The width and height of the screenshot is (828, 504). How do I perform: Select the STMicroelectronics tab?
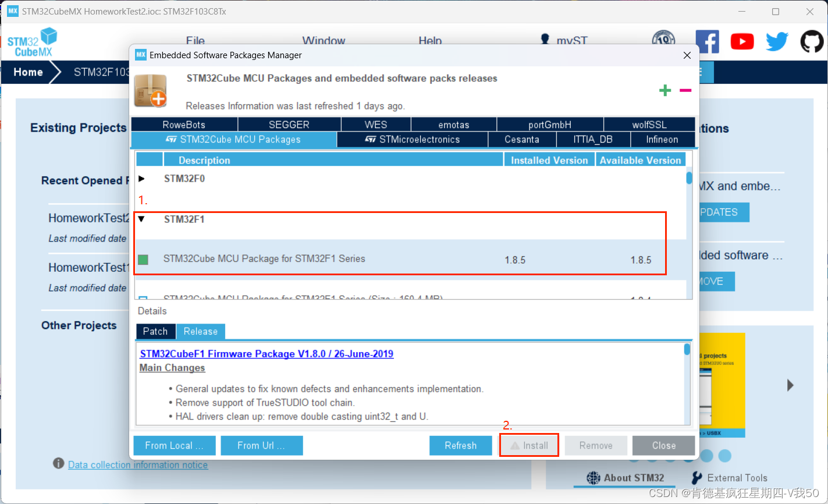(x=412, y=140)
